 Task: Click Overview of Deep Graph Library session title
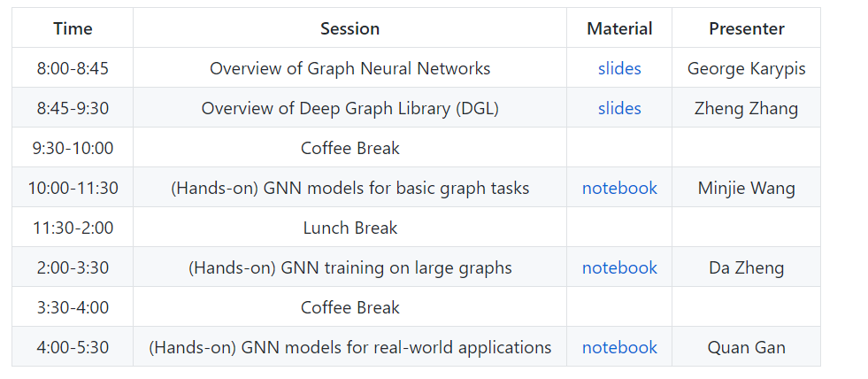[350, 108]
